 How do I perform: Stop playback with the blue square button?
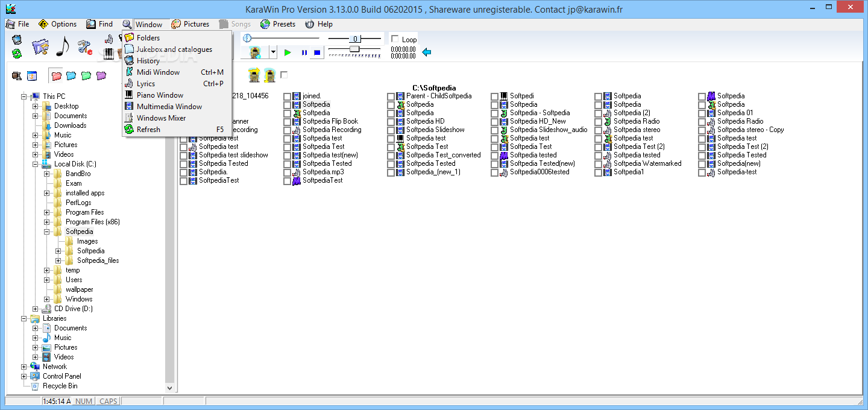[317, 52]
